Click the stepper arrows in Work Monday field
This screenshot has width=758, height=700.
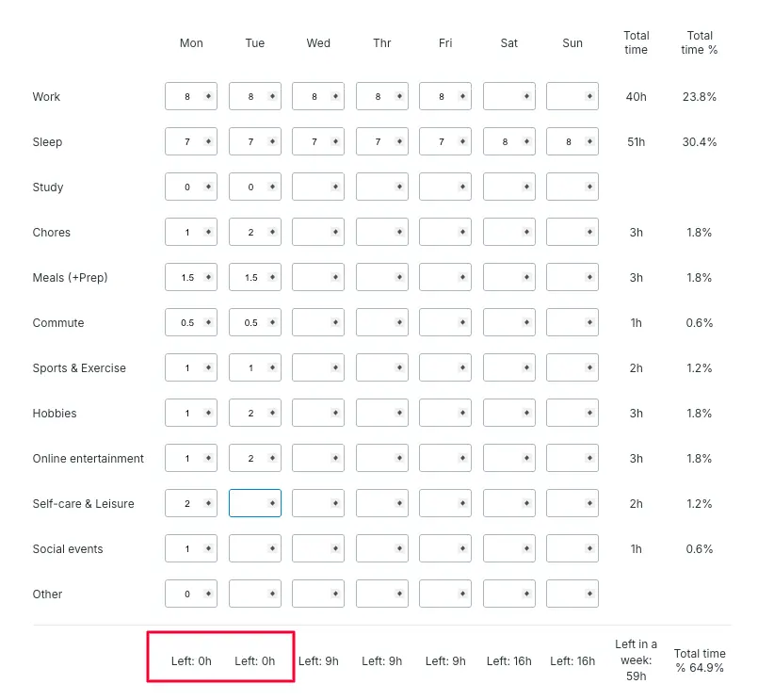[x=208, y=97]
